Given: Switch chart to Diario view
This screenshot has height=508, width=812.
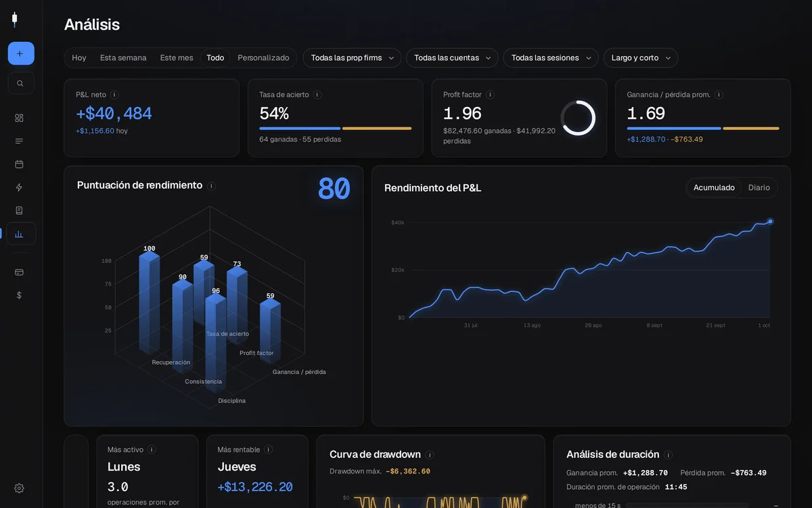Looking at the screenshot, I should point(759,188).
